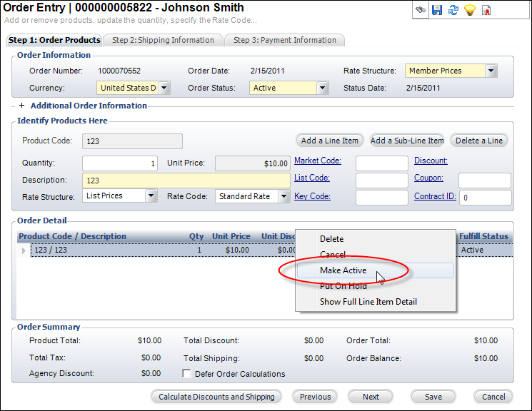Choose Show Full Line Item Detail

coord(368,302)
